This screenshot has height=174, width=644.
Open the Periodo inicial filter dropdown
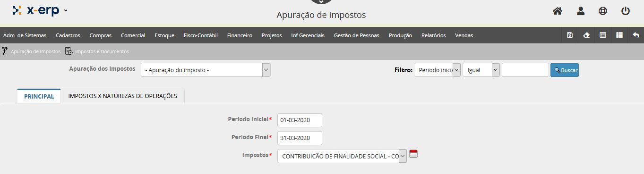tap(437, 70)
